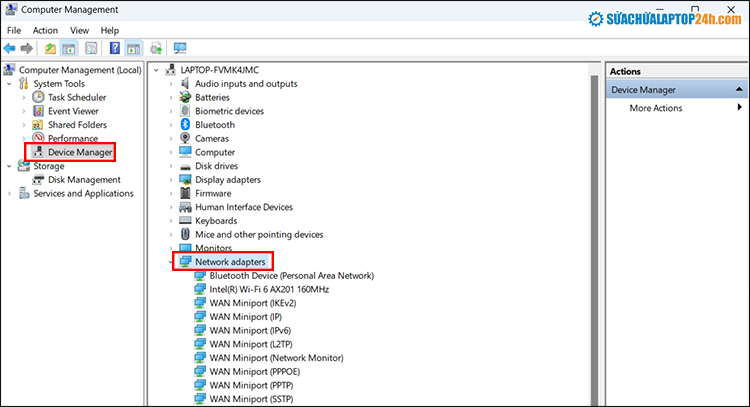Click the Up one level folder icon

click(50, 48)
